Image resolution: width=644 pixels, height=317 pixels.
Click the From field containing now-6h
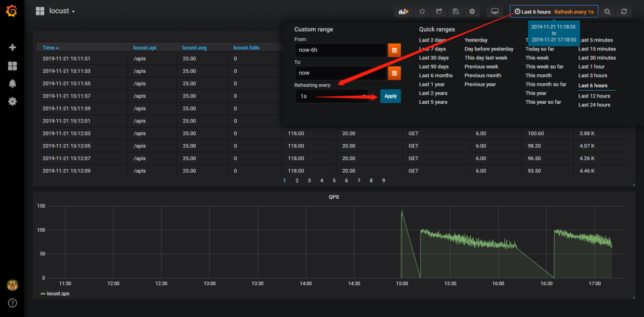click(340, 50)
